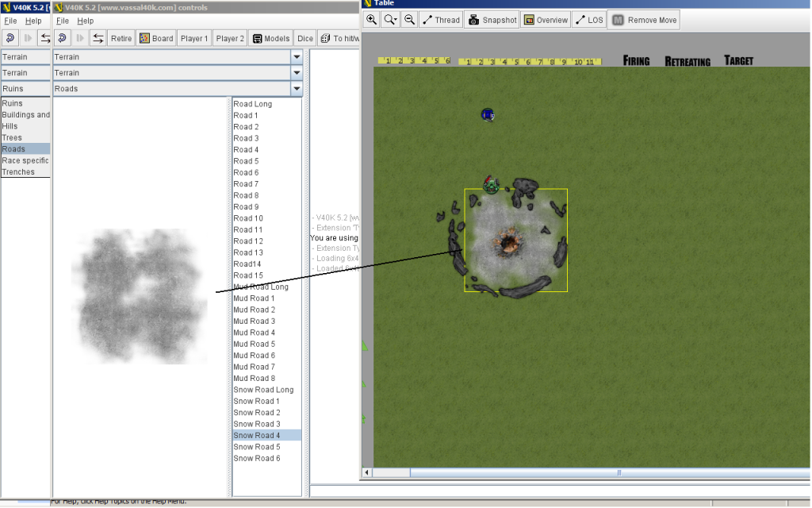Toggle the LOS line tool

coord(588,20)
